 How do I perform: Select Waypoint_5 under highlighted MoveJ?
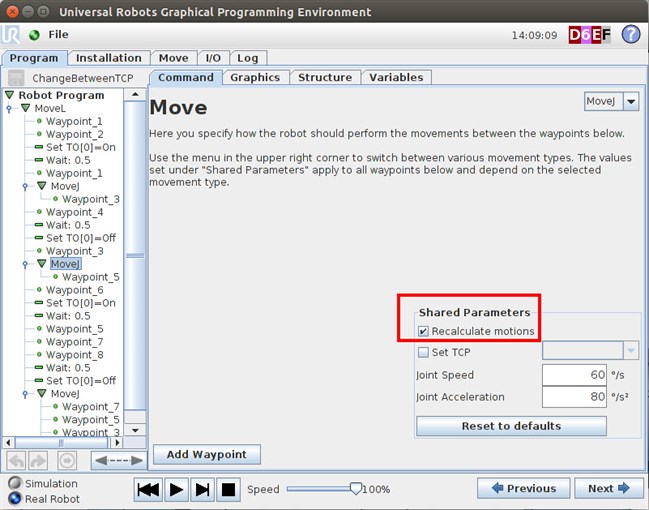coord(91,277)
